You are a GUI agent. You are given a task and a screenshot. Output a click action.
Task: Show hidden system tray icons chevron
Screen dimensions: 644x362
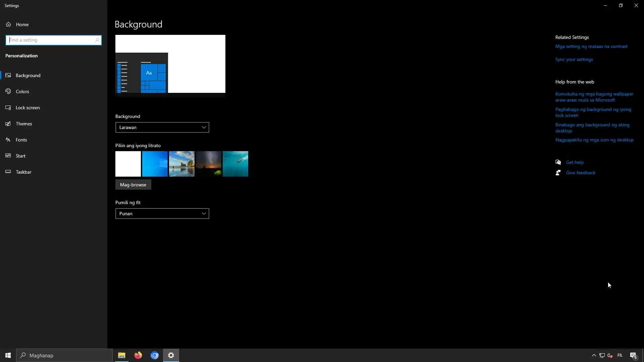coord(594,355)
